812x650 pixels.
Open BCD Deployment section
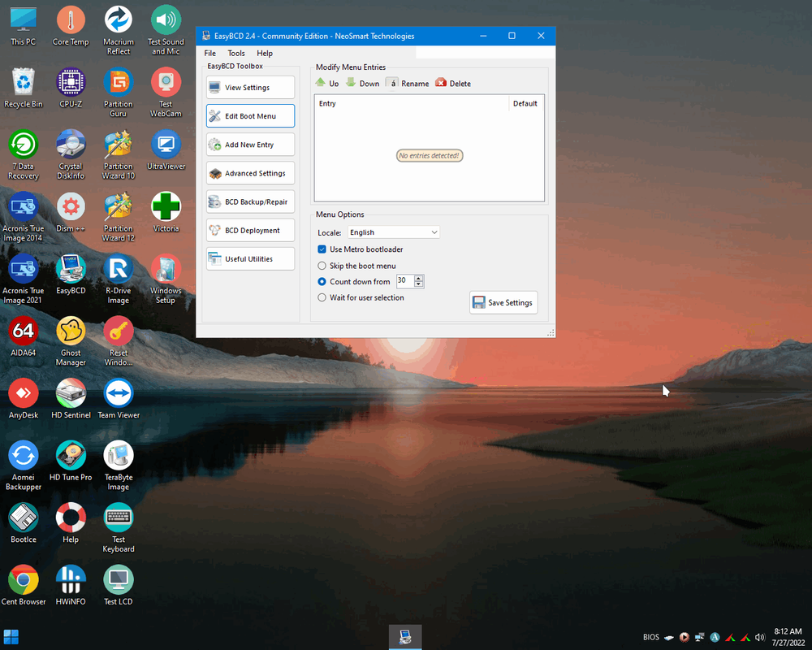point(250,230)
